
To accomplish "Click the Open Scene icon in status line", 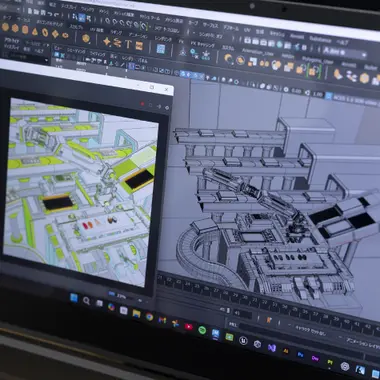I will (x=36, y=12).
